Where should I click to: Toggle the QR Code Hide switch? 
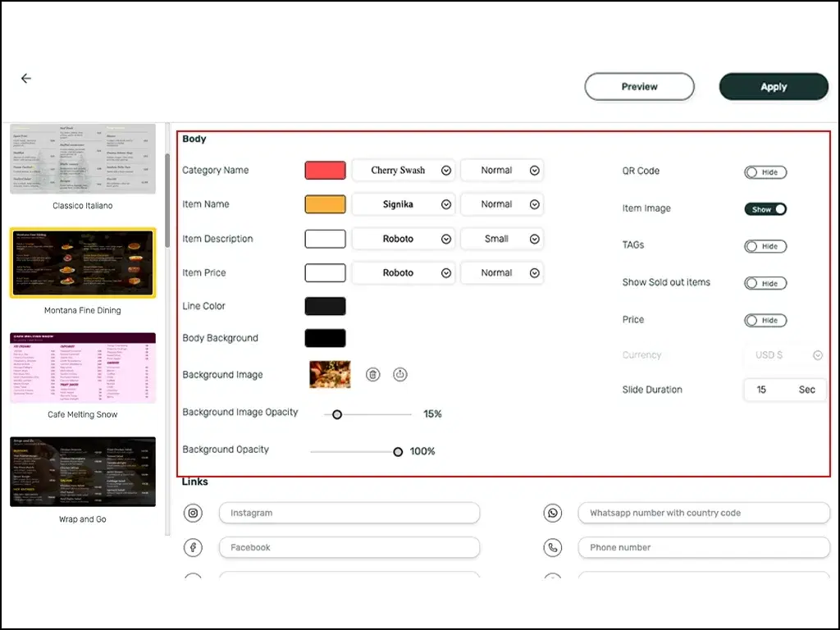(x=765, y=171)
